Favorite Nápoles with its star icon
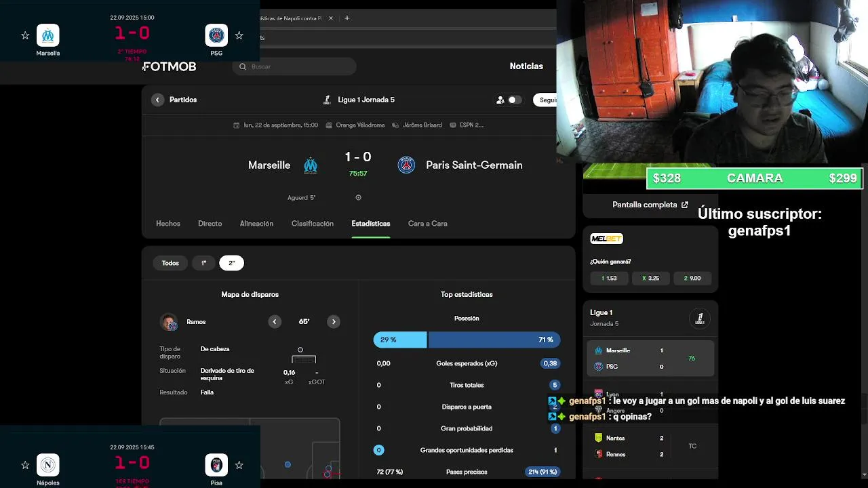Viewport: 868px width, 488px height. coord(25,465)
